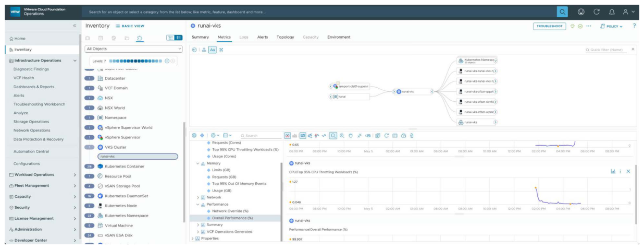Image resolution: width=644 pixels, height=249 pixels.
Task: Close the CPU Throttling chart with X
Action: click(628, 171)
